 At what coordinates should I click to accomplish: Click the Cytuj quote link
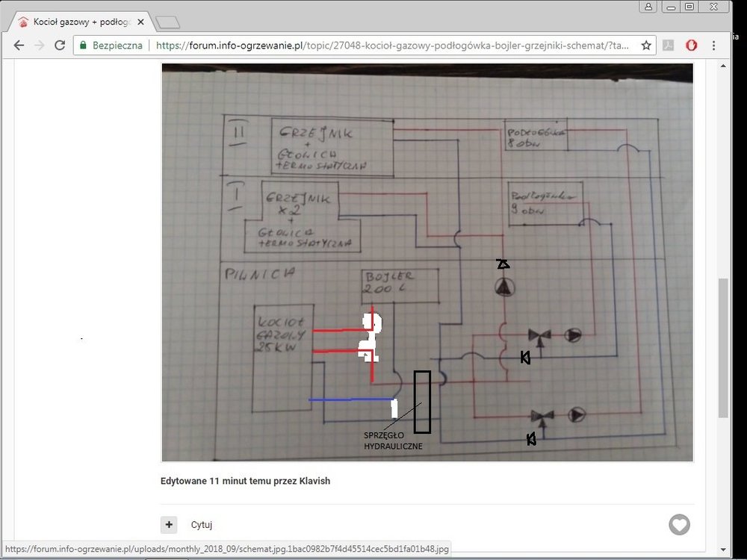(202, 525)
